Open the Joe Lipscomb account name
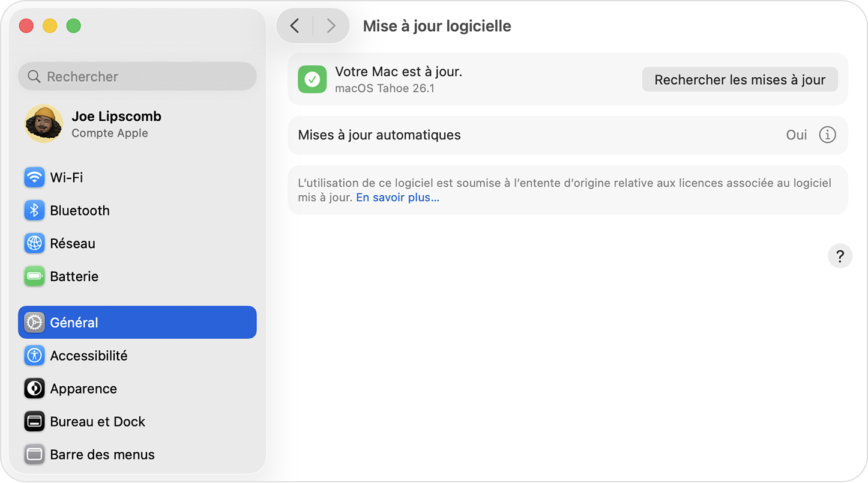 pyautogui.click(x=116, y=117)
